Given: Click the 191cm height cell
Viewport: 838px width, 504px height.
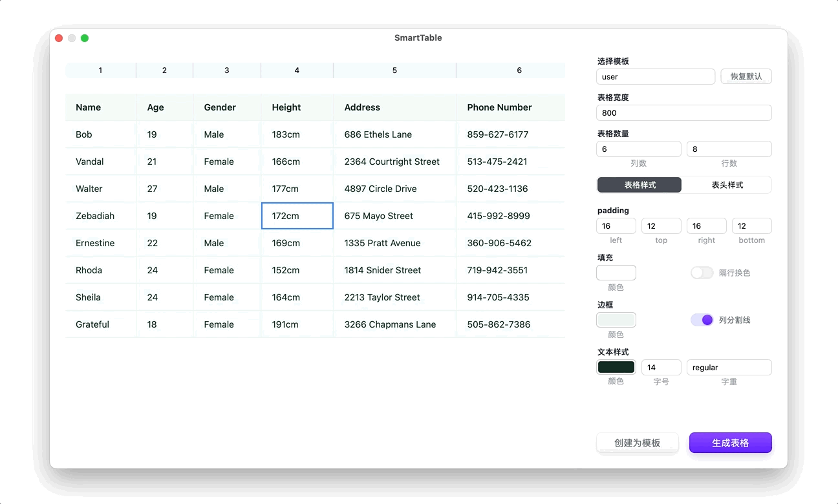Looking at the screenshot, I should pyautogui.click(x=297, y=324).
